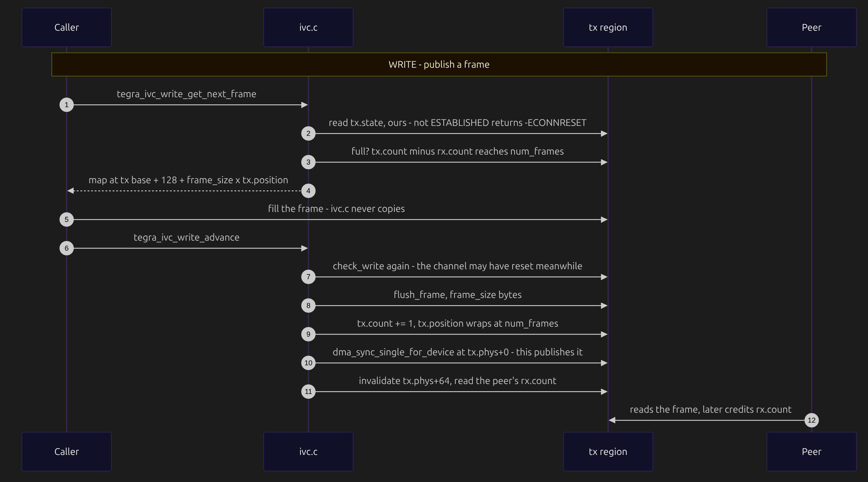The image size is (868, 482).
Task: Click the 'WRITE - publish a frame' note
Action: point(439,65)
